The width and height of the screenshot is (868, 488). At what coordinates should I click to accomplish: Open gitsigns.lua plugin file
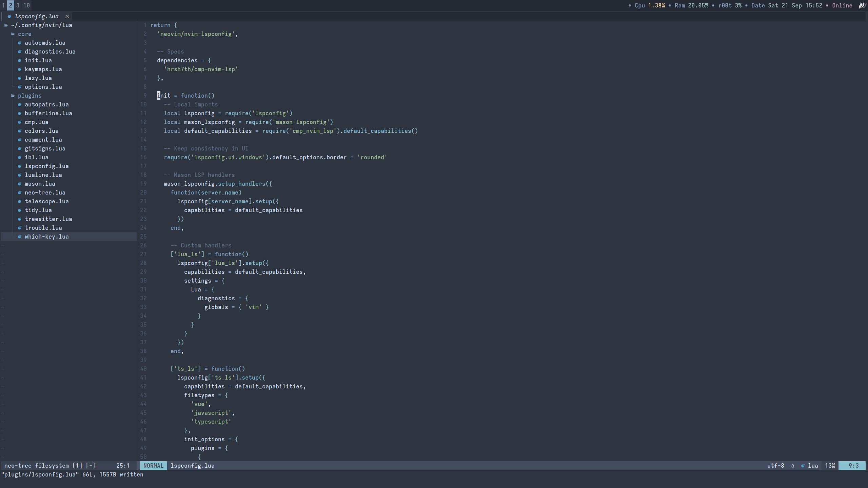[x=45, y=148]
